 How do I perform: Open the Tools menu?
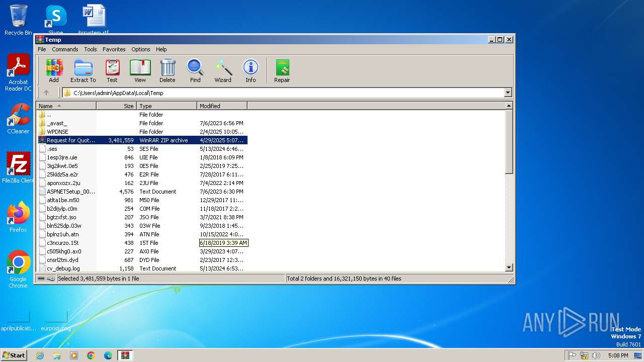pyautogui.click(x=91, y=49)
